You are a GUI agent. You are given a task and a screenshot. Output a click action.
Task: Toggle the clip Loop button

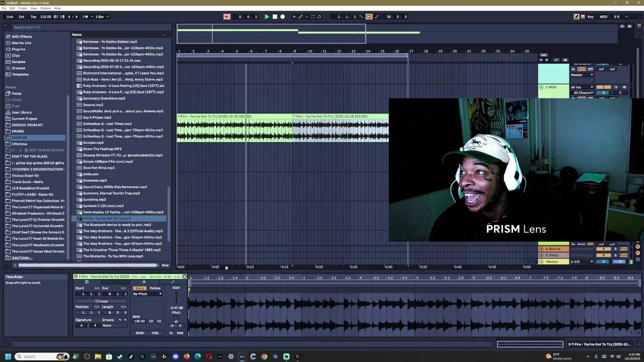[101, 301]
